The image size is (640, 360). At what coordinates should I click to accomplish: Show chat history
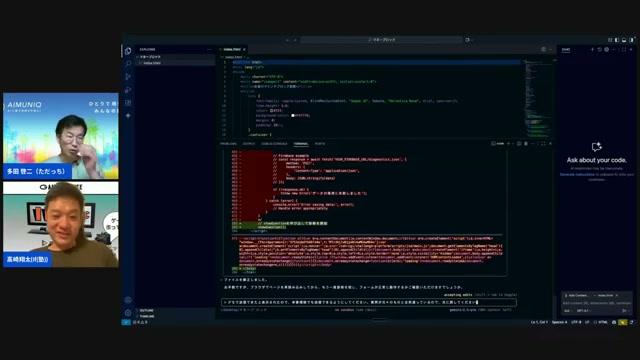click(x=600, y=49)
